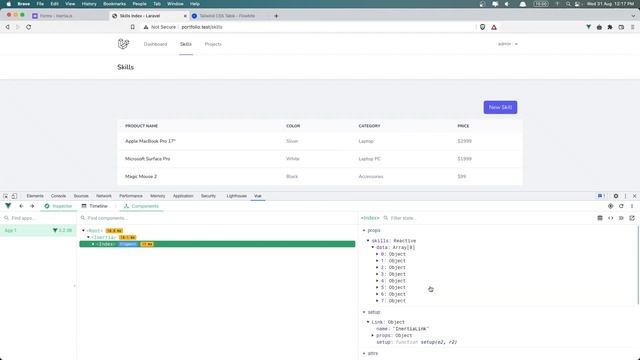Collapse the Inertia component tree node
Screen dimensions: 640x360
pyautogui.click(x=89, y=237)
